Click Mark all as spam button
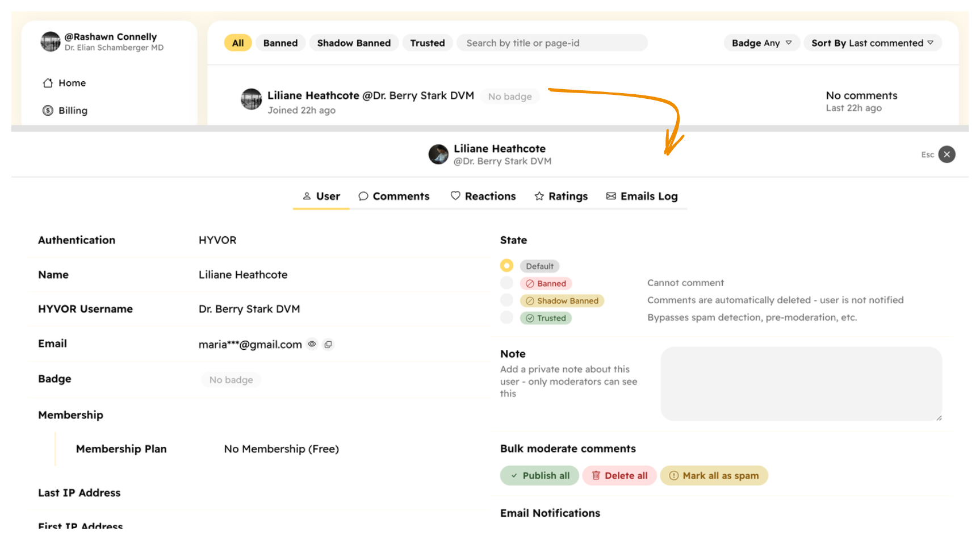The height and width of the screenshot is (540, 980). (714, 476)
